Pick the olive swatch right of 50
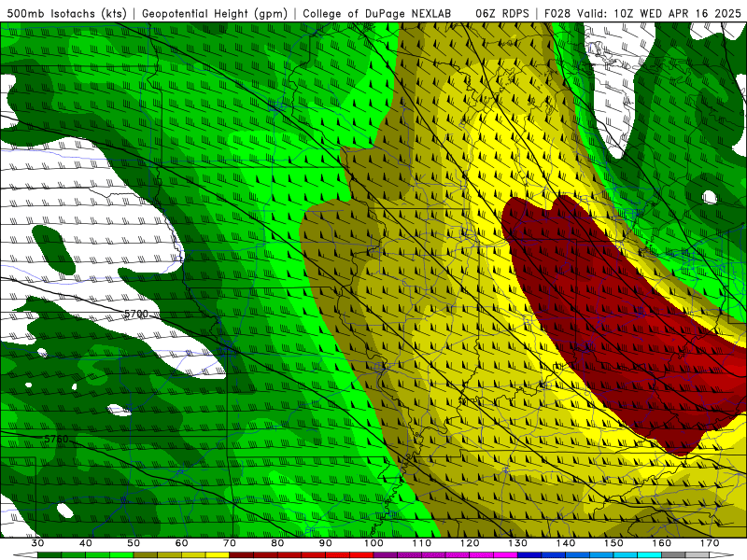Viewport: 747px width, 560px height. [x=146, y=555]
